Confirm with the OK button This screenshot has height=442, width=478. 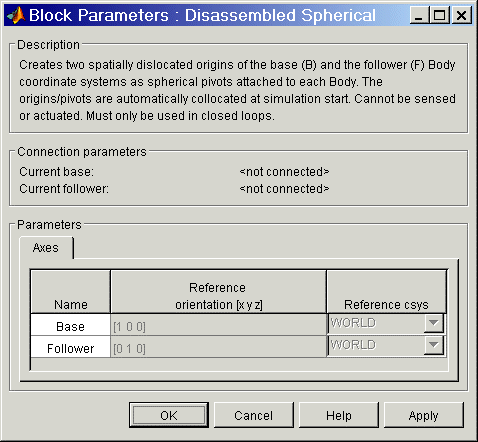tap(169, 415)
